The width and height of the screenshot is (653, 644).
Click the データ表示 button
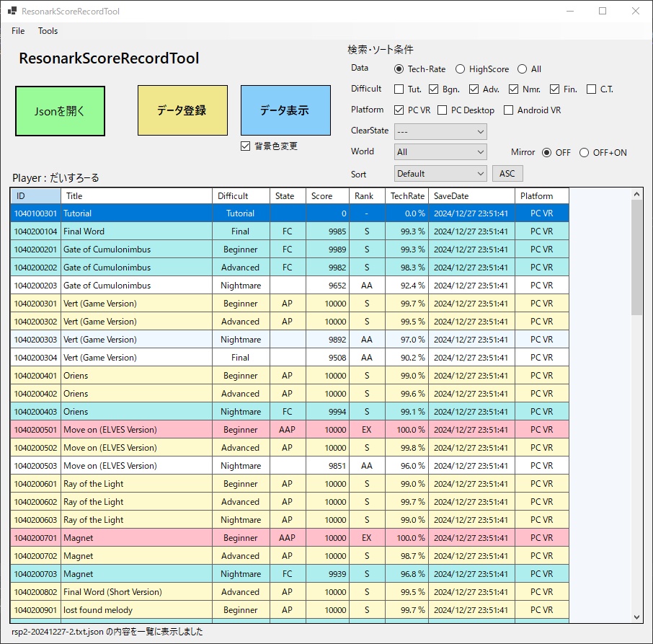click(x=285, y=110)
